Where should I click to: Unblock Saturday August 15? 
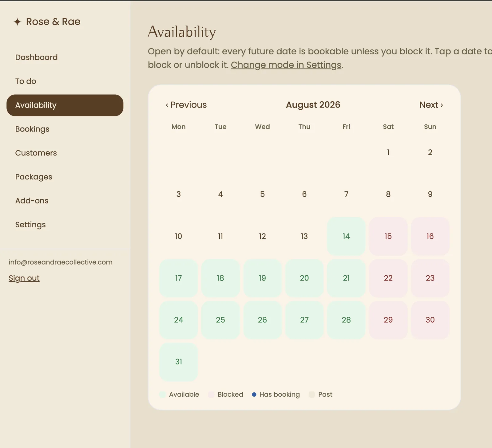tap(388, 236)
